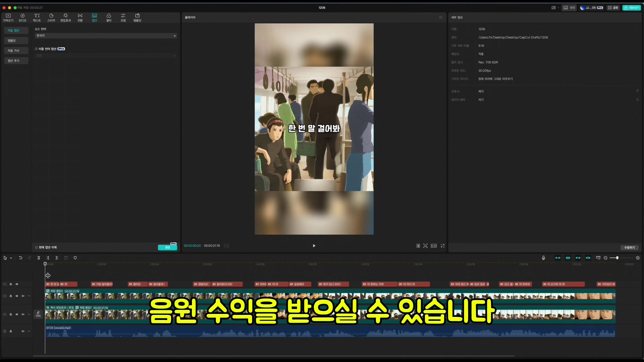644x362 pixels.
Task: Lock the caption text track
Action: pyautogui.click(x=11, y=284)
